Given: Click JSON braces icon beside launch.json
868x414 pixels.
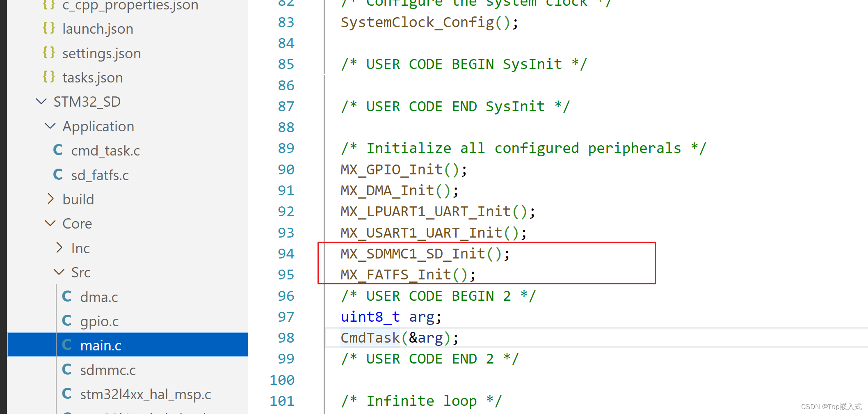Looking at the screenshot, I should (49, 28).
